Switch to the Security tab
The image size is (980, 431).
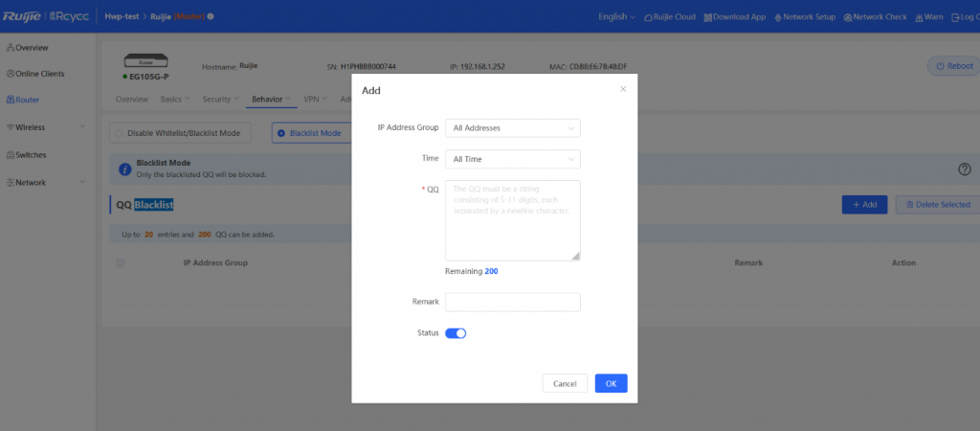(x=219, y=99)
